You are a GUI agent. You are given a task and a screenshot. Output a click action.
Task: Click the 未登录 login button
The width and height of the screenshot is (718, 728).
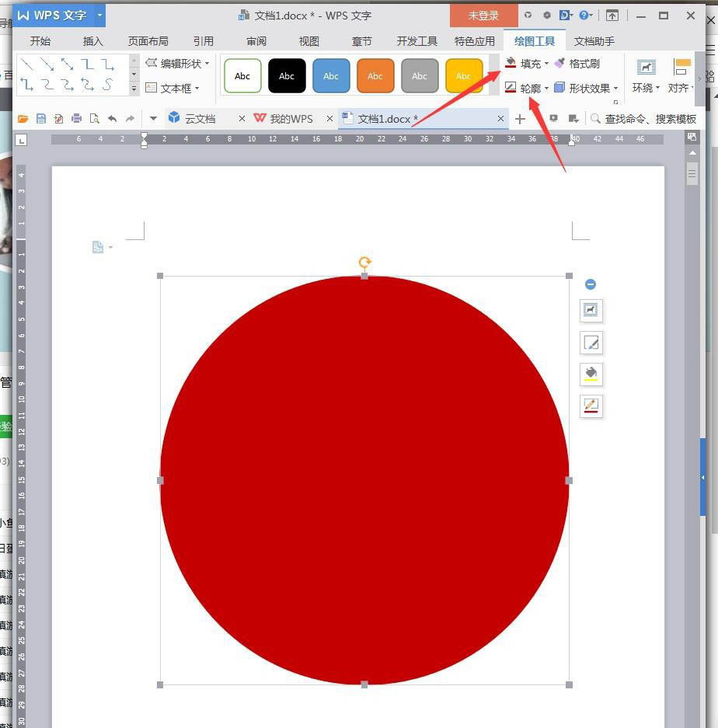coord(483,16)
